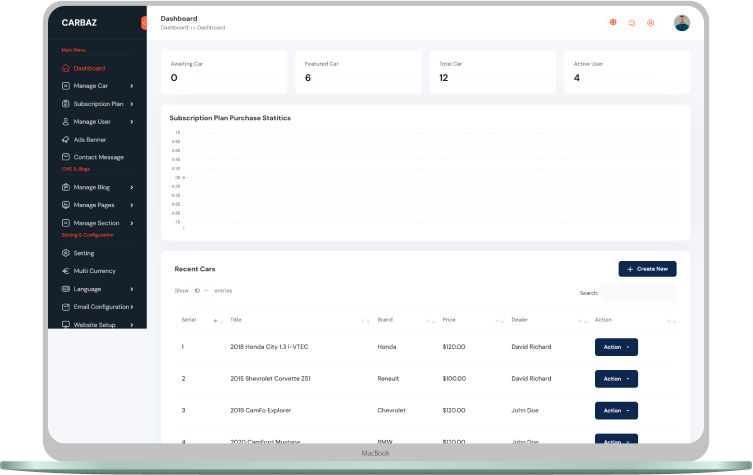753x475 pixels.
Task: Focus the Recent Cars search field
Action: tap(638, 293)
